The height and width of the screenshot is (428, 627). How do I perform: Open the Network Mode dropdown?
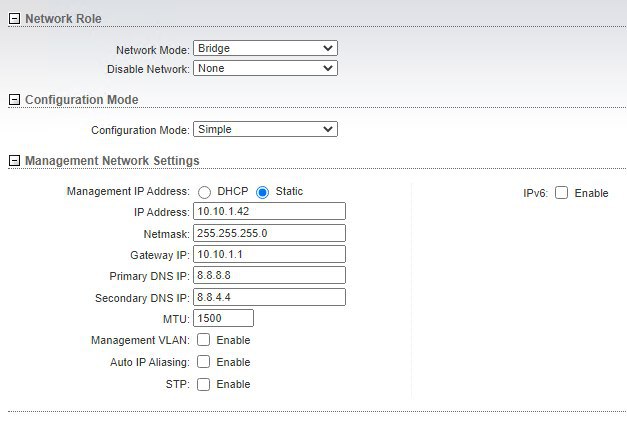[x=266, y=48]
